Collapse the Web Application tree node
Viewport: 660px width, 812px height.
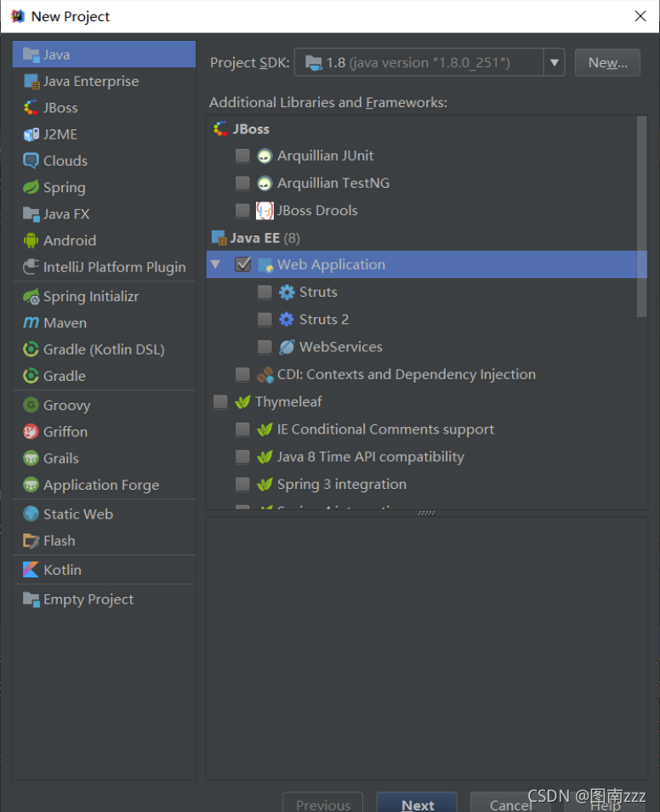[215, 264]
